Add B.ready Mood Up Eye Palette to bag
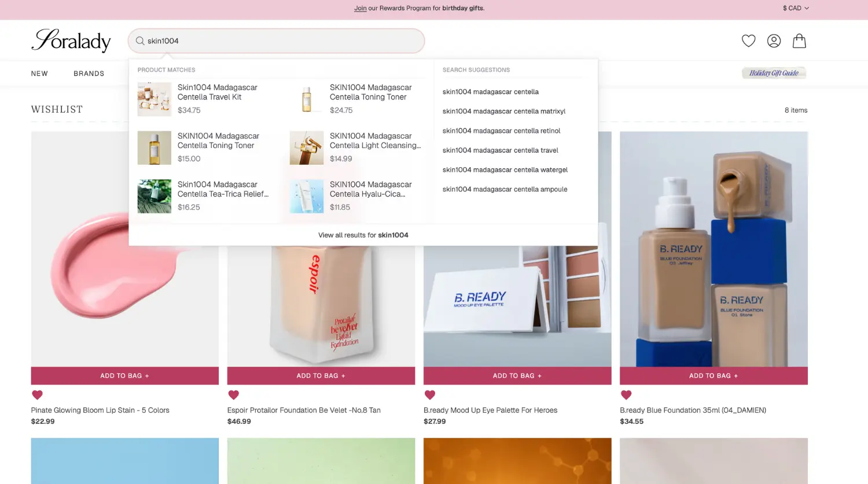 click(517, 376)
